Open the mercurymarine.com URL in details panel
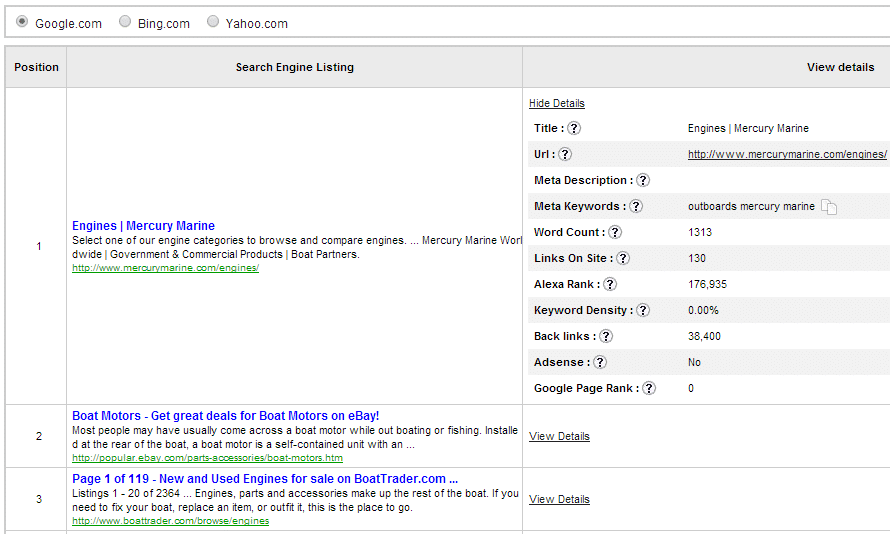 787,154
